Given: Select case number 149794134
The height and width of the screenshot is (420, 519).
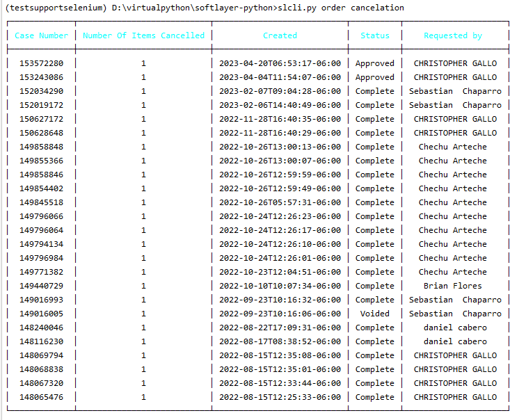Looking at the screenshot, I should pos(41,244).
